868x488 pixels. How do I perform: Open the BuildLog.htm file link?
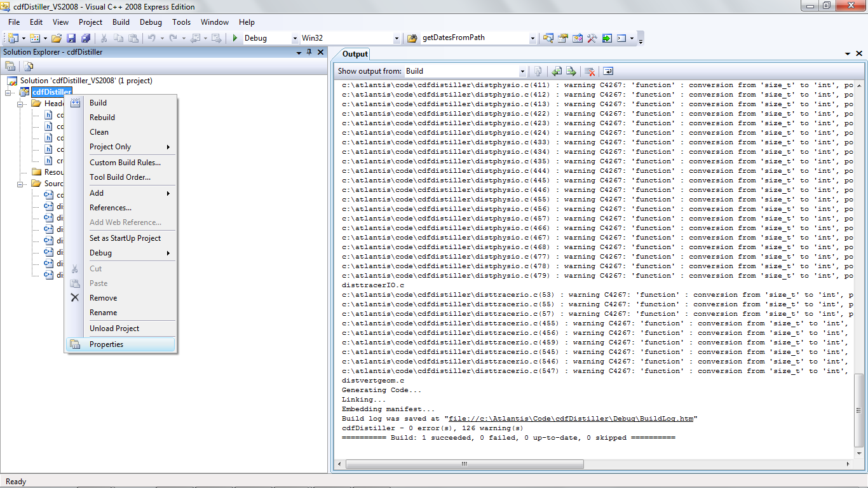[571, 419]
